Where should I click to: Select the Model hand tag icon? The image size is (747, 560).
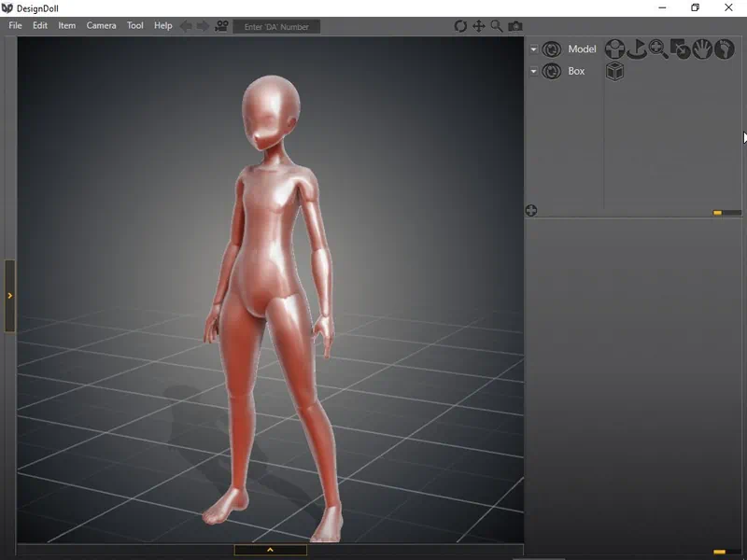coord(702,49)
